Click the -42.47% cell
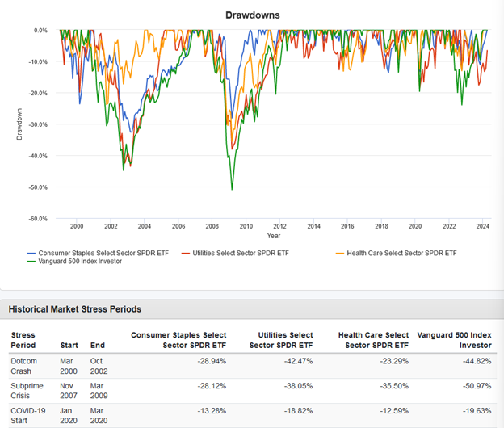The width and height of the screenshot is (504, 428). (x=298, y=361)
